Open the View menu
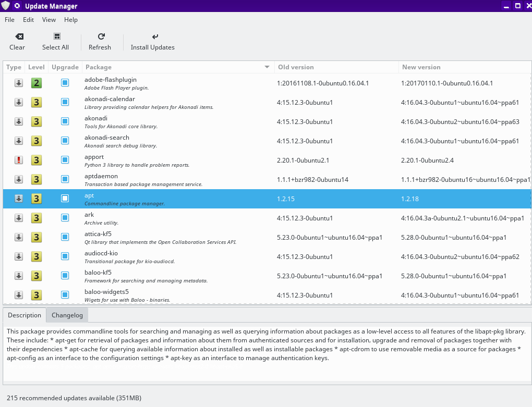The width and height of the screenshot is (532, 407). 49,20
